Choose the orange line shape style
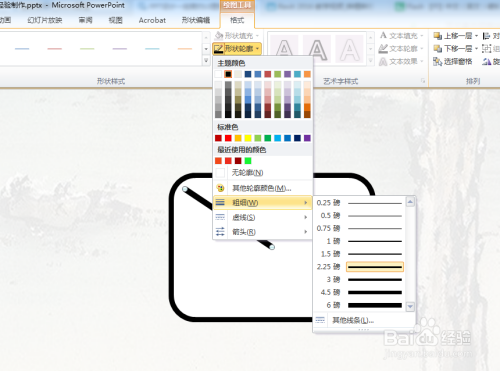The image size is (500, 371). point(185,49)
